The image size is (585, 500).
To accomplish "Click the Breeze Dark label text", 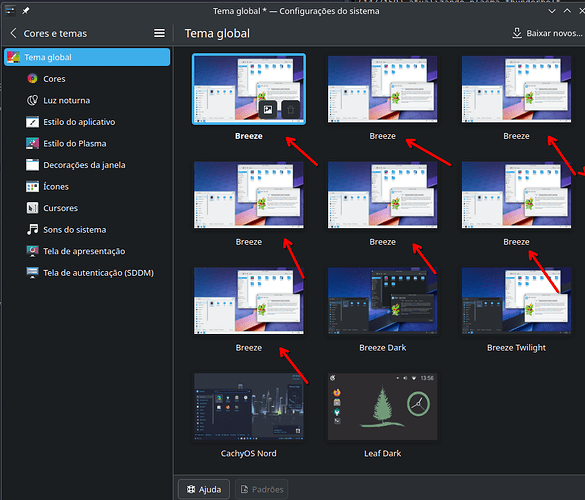I will coord(382,348).
